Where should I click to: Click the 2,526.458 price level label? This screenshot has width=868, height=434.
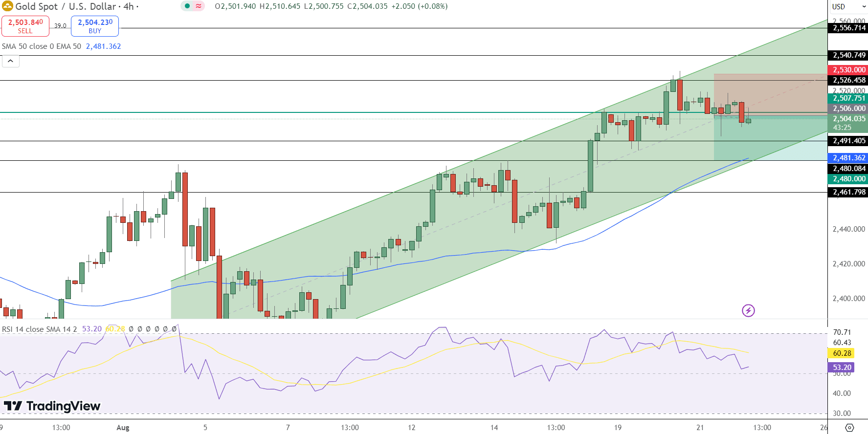pyautogui.click(x=848, y=80)
